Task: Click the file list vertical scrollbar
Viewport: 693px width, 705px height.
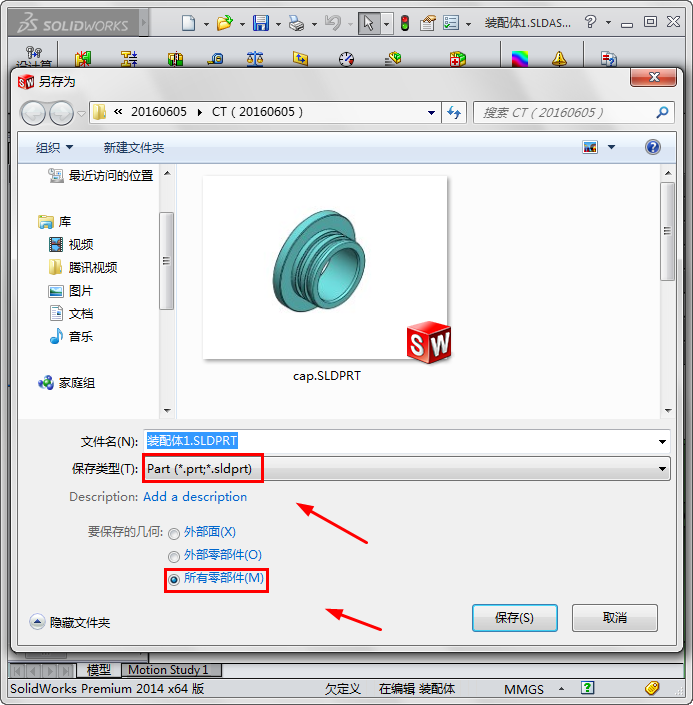Action: pyautogui.click(x=667, y=290)
